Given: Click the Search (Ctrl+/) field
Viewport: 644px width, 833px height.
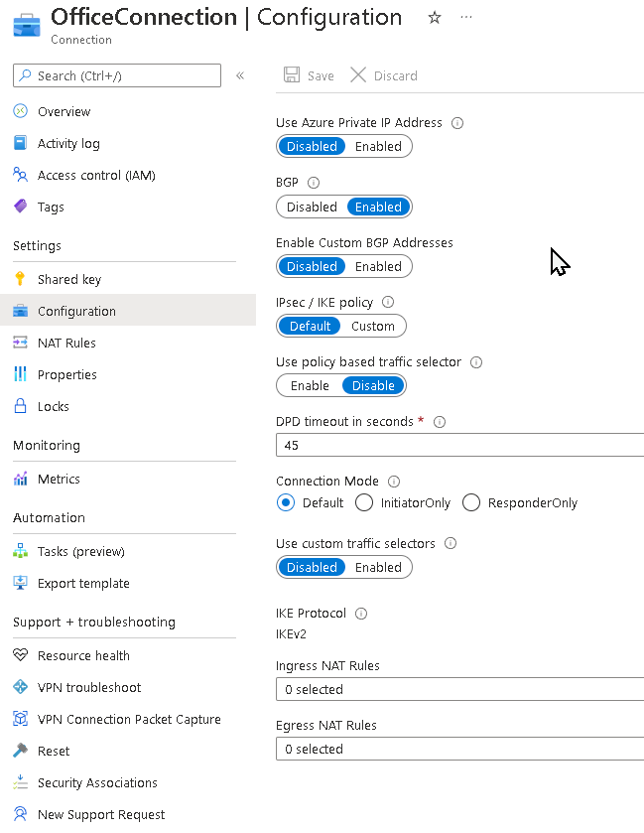Looking at the screenshot, I should point(117,75).
